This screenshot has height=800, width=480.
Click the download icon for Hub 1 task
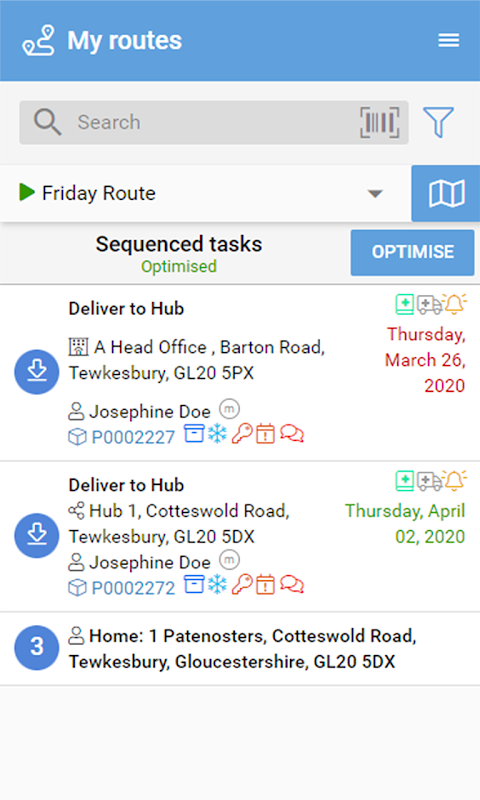coord(37,535)
